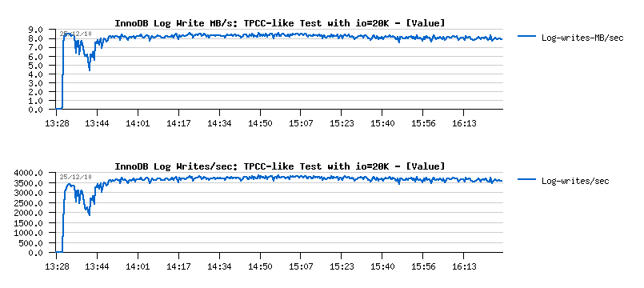Click the 3500.0 y-axis label

(28, 183)
